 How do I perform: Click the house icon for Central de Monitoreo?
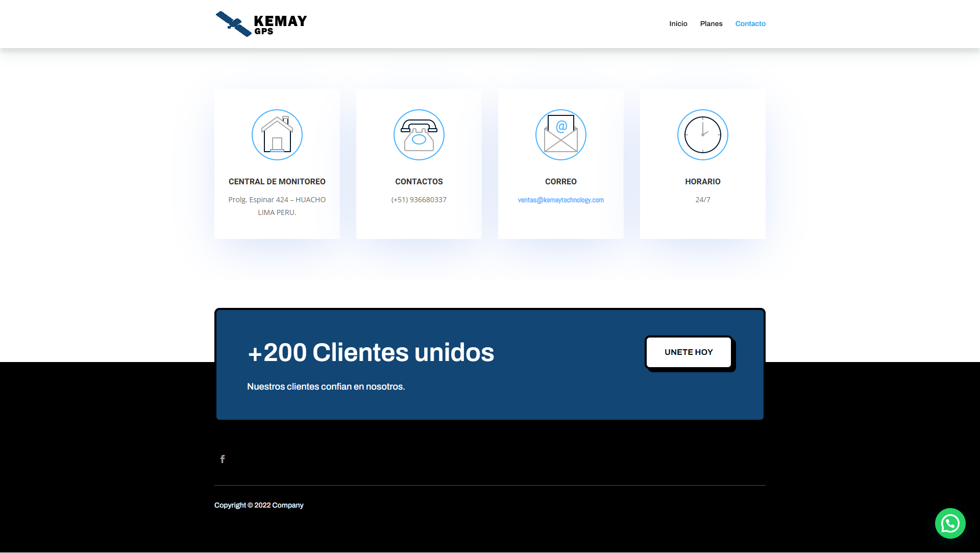coord(277,135)
